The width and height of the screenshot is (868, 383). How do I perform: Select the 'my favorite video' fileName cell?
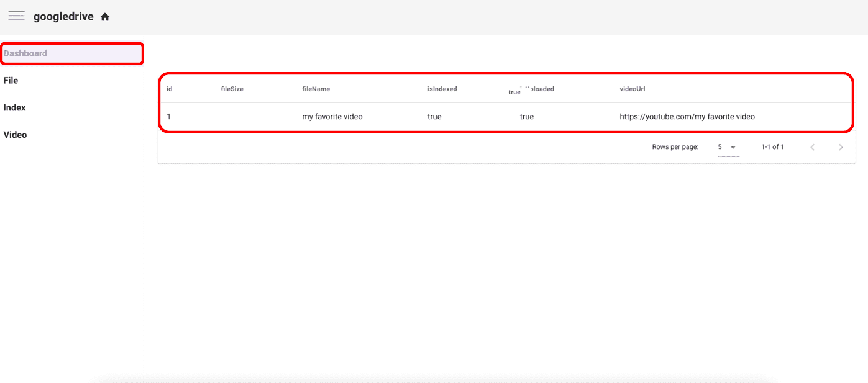tap(332, 117)
